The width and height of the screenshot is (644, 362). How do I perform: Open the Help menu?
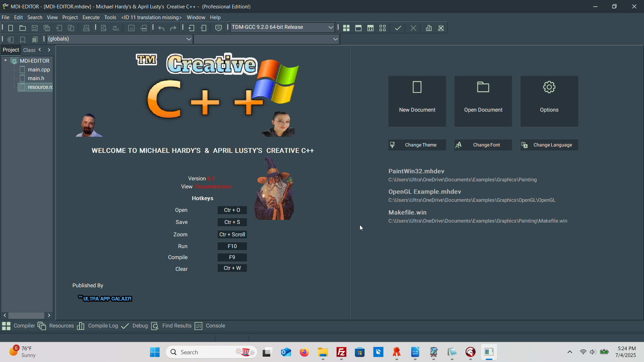coord(215,17)
